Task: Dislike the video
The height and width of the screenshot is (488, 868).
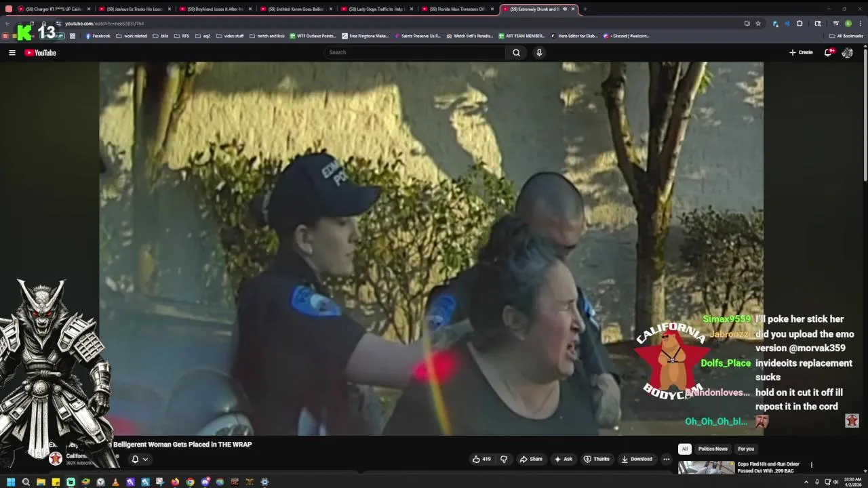Action: [x=504, y=459]
